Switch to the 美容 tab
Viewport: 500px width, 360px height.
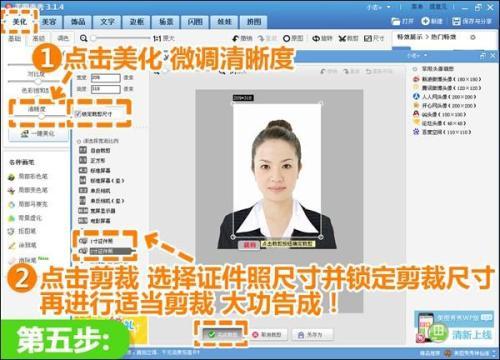pyautogui.click(x=49, y=22)
